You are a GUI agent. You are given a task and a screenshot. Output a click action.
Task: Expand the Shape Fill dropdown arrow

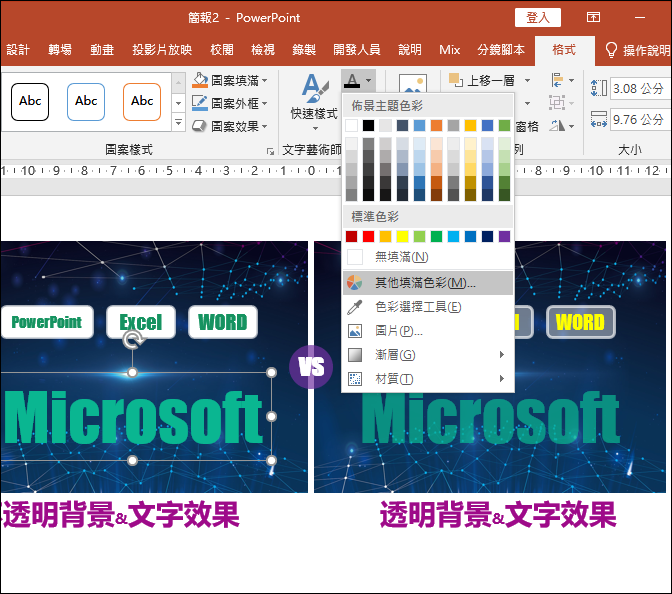pyautogui.click(x=264, y=81)
